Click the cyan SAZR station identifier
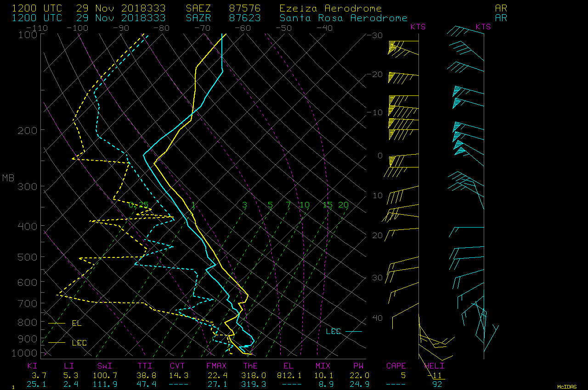This screenshot has height=390, width=588. point(199,18)
